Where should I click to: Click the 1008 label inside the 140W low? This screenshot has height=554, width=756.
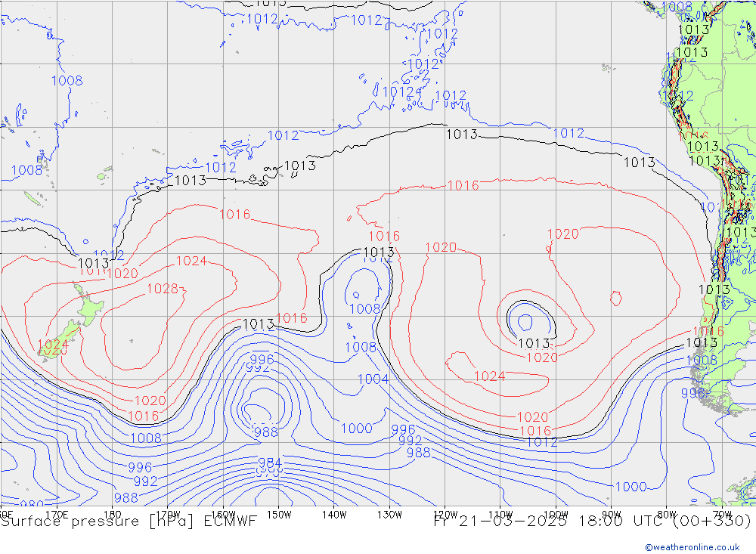point(365,308)
